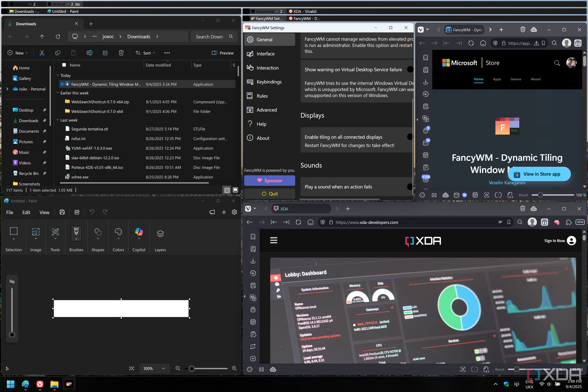The width and height of the screenshot is (588, 392).
Task: Collapse the Last week group
Action: point(58,120)
